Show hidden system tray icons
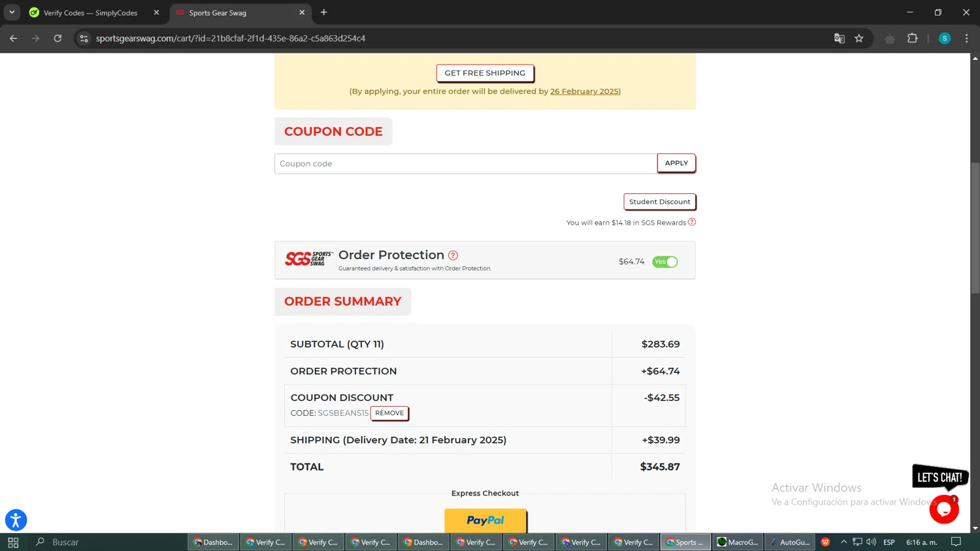The width and height of the screenshot is (980, 551). pyautogui.click(x=843, y=542)
